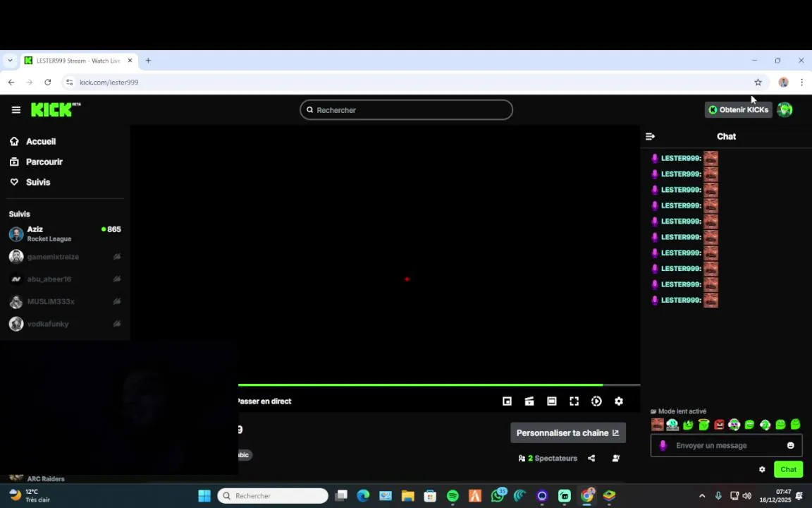Focus the Rechercher search box on Kick
The height and width of the screenshot is (508, 812).
point(406,110)
